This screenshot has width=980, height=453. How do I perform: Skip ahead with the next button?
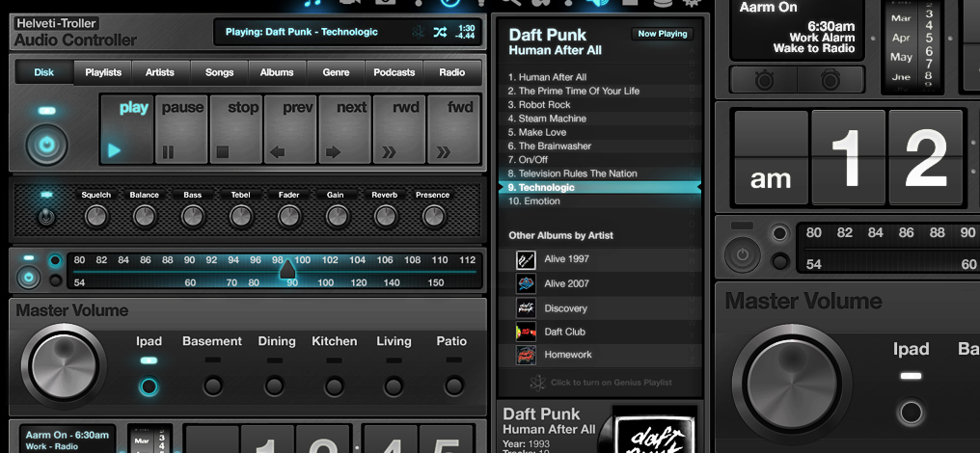click(345, 129)
